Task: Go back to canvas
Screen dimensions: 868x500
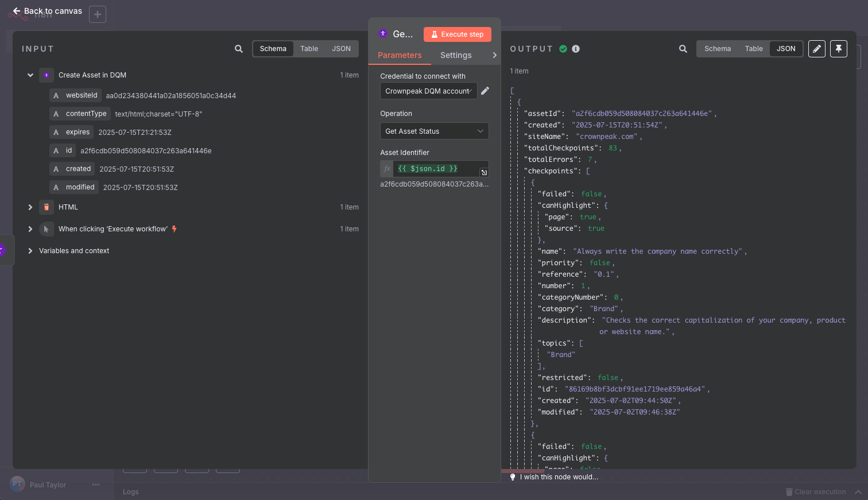Action: pos(48,11)
